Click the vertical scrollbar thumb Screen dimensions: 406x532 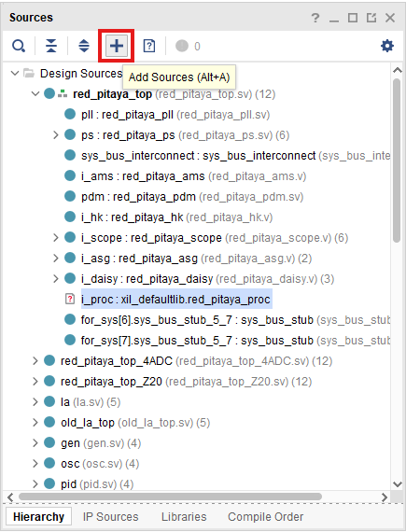[397, 161]
